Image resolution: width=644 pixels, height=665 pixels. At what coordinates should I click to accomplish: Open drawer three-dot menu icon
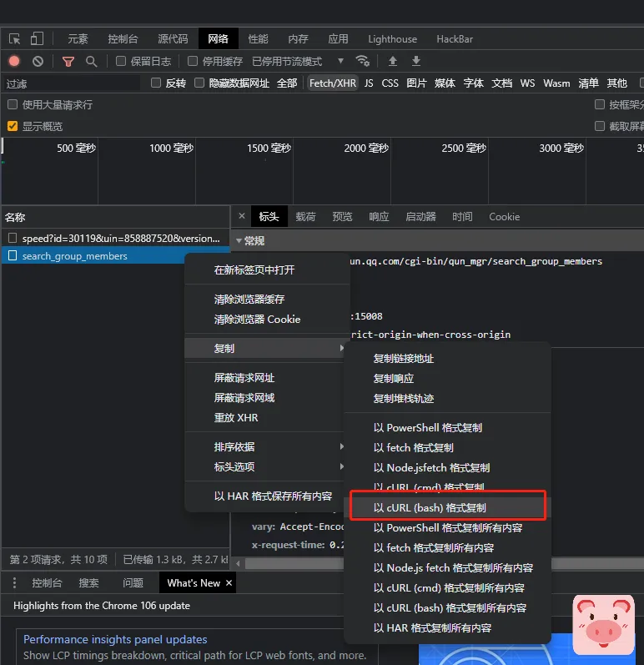(x=14, y=582)
